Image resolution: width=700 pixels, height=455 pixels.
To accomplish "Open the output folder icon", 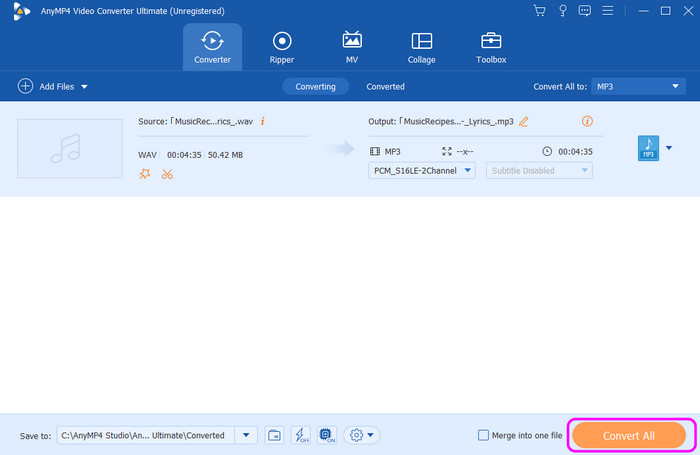I will click(274, 435).
